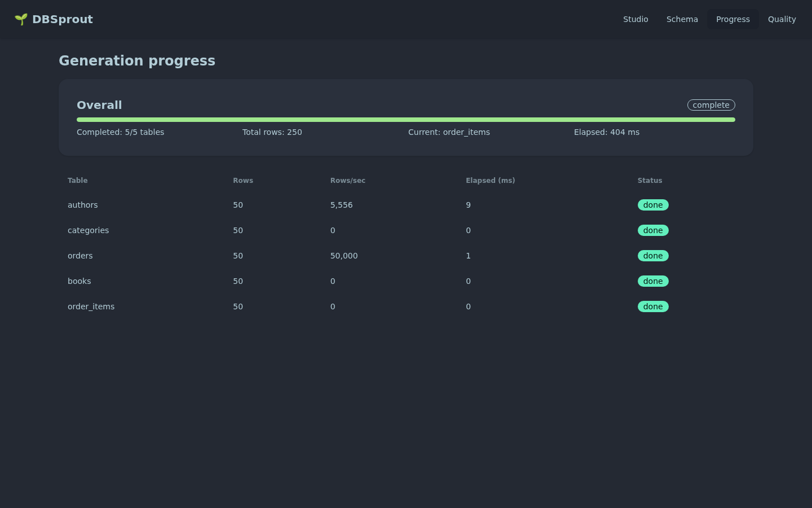
Task: Click the Elapsed (ms) column header
Action: point(491,181)
